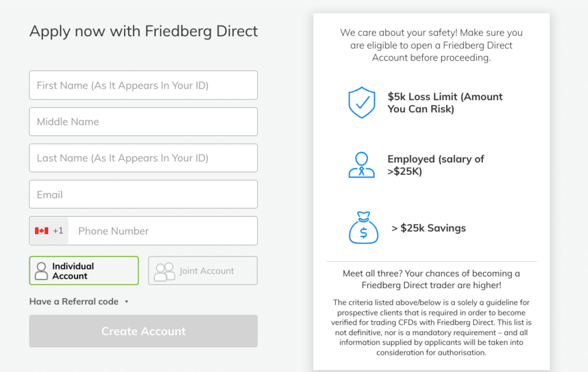Open the +1 country code selector

click(x=49, y=231)
